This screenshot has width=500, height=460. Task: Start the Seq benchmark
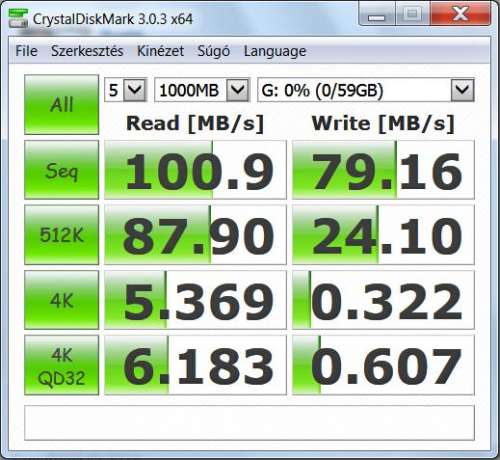click(x=62, y=170)
